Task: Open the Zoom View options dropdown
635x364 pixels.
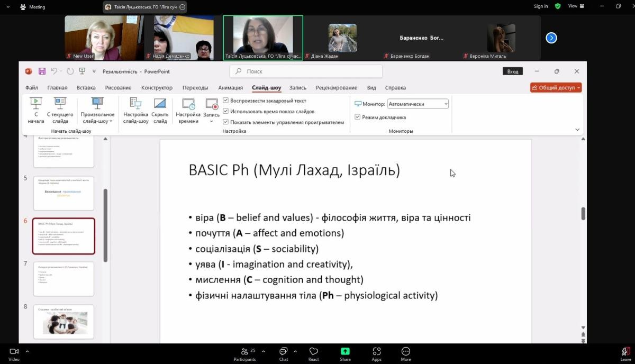Action: click(576, 6)
